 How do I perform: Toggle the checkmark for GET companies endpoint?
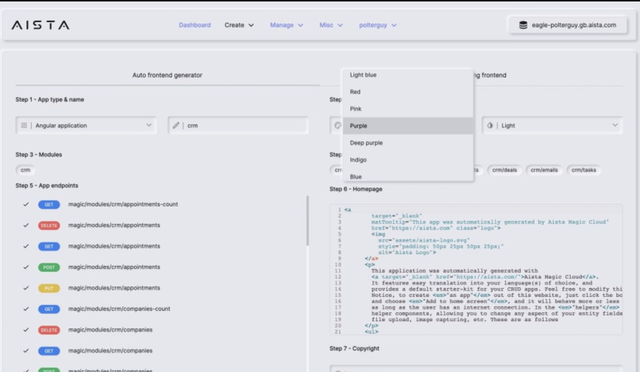click(26, 351)
